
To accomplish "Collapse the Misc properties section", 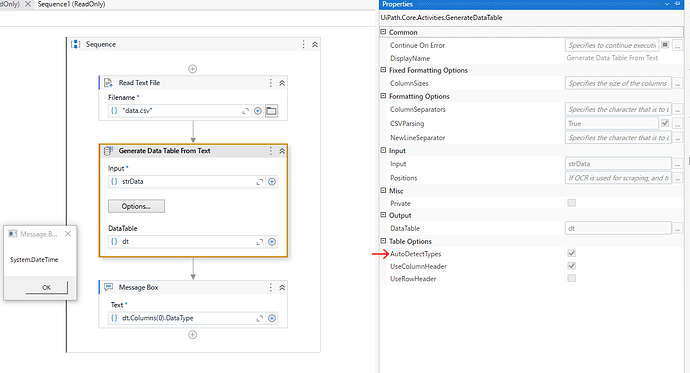I will (383, 190).
